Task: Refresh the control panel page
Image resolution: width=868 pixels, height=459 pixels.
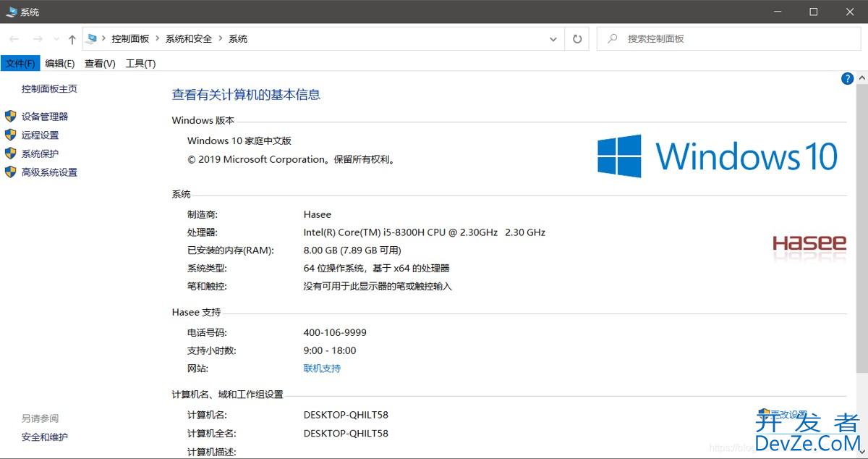Action: pyautogui.click(x=576, y=39)
